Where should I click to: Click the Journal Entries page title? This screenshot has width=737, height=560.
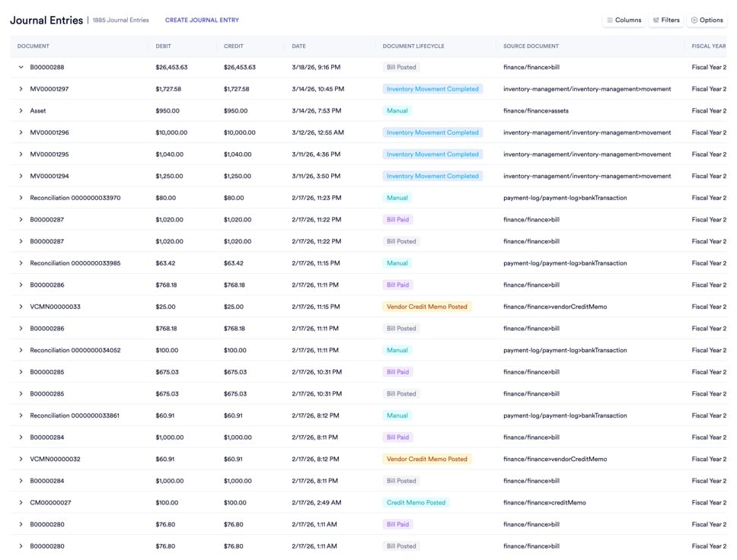point(46,21)
